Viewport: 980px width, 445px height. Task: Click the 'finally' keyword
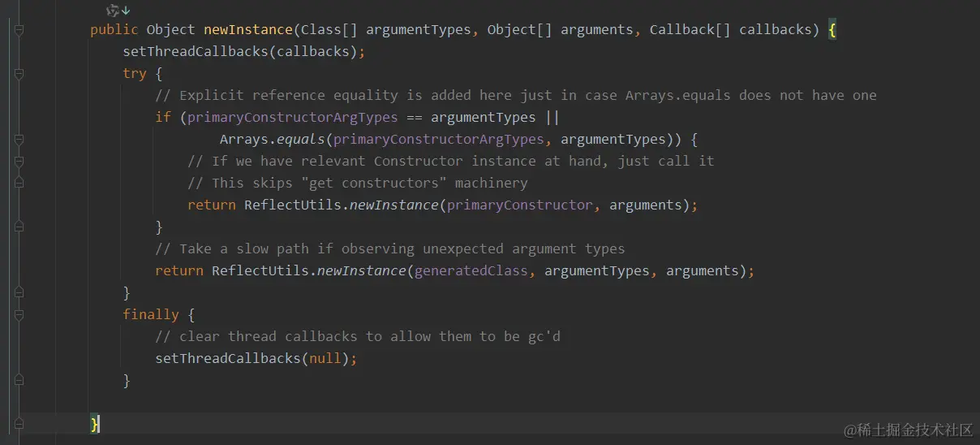pyautogui.click(x=151, y=314)
